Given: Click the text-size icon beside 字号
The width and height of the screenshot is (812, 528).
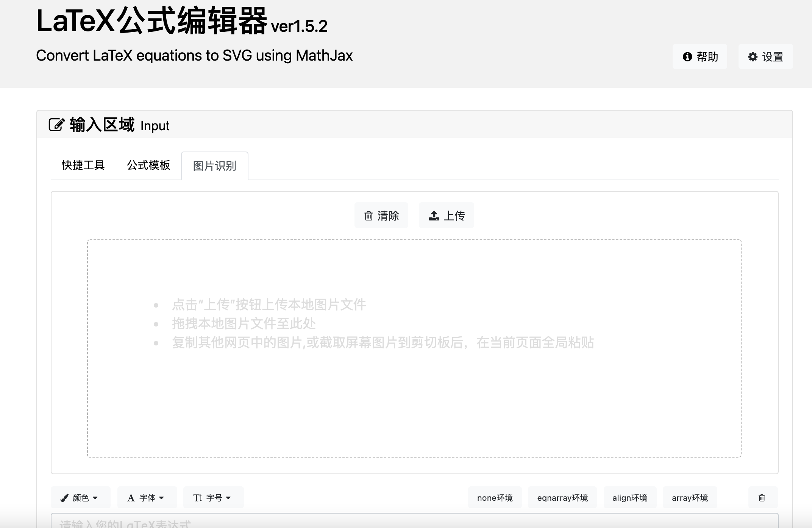Looking at the screenshot, I should point(197,497).
